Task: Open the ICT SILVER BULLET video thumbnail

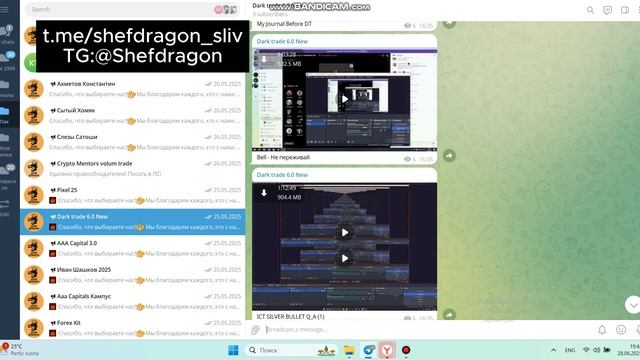Action: coord(344,247)
